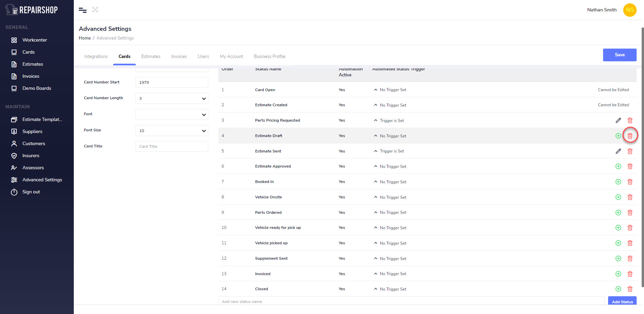Click Sign out in the sidebar

click(x=31, y=192)
